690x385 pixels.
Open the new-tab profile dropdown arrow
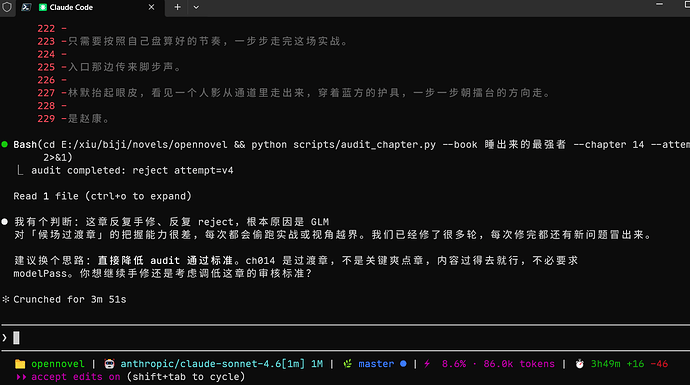coord(196,7)
